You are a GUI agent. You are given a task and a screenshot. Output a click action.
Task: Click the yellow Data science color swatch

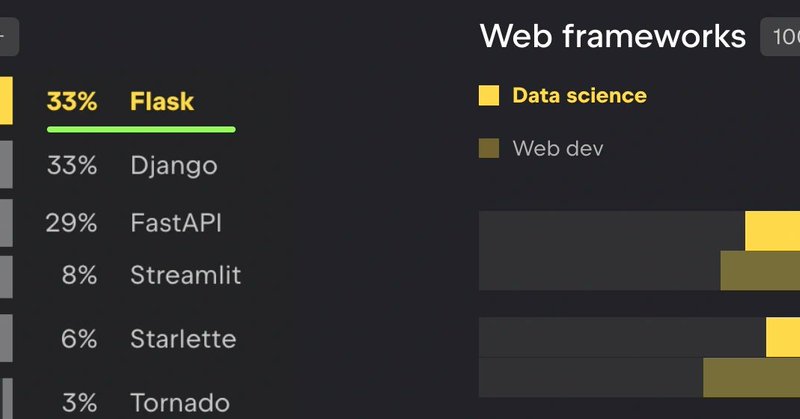click(489, 95)
